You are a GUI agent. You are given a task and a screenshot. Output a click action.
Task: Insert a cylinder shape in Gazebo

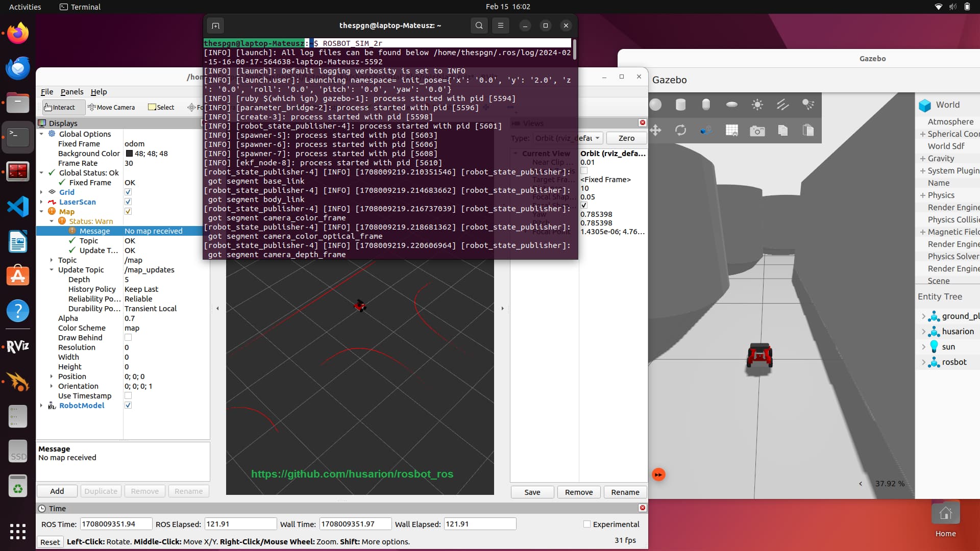(681, 104)
